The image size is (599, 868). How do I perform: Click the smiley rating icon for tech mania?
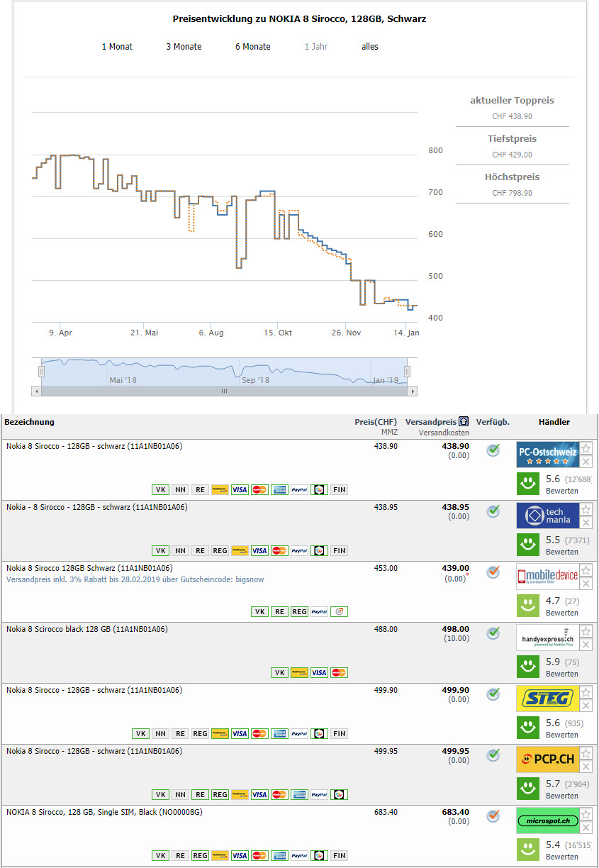tap(528, 545)
